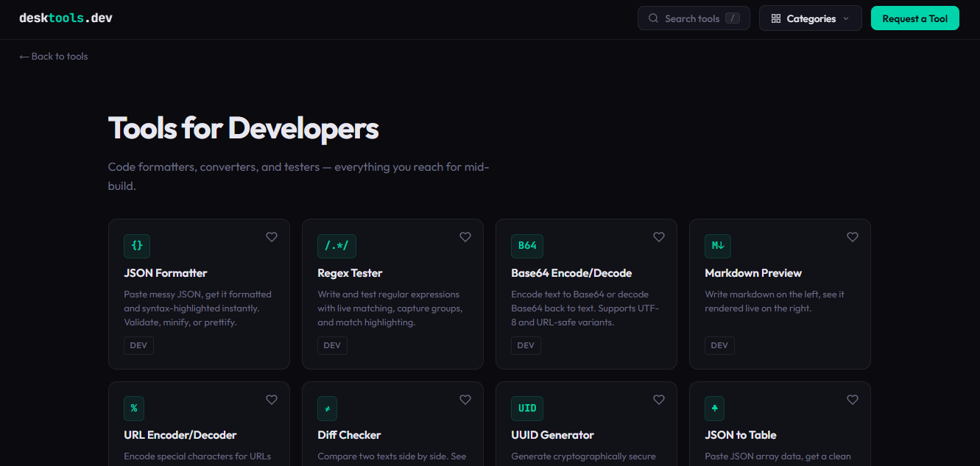
Task: Expand the Categories menu chevron
Action: coord(847,18)
